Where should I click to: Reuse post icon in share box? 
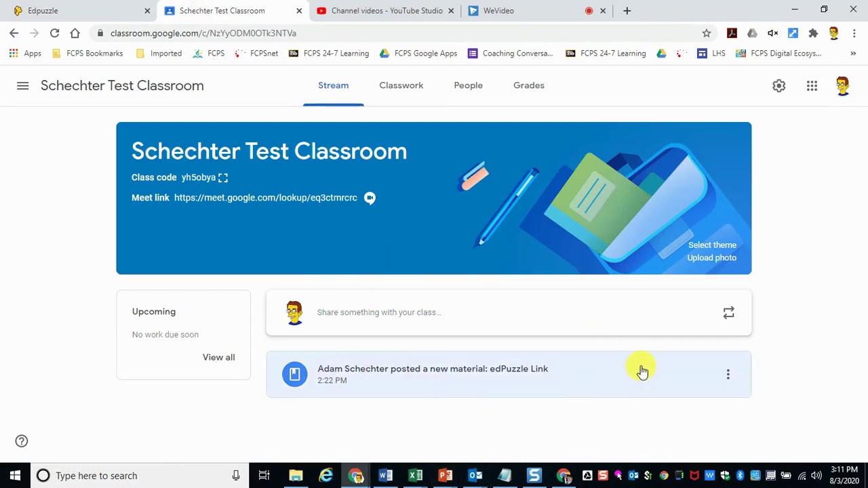tap(728, 312)
